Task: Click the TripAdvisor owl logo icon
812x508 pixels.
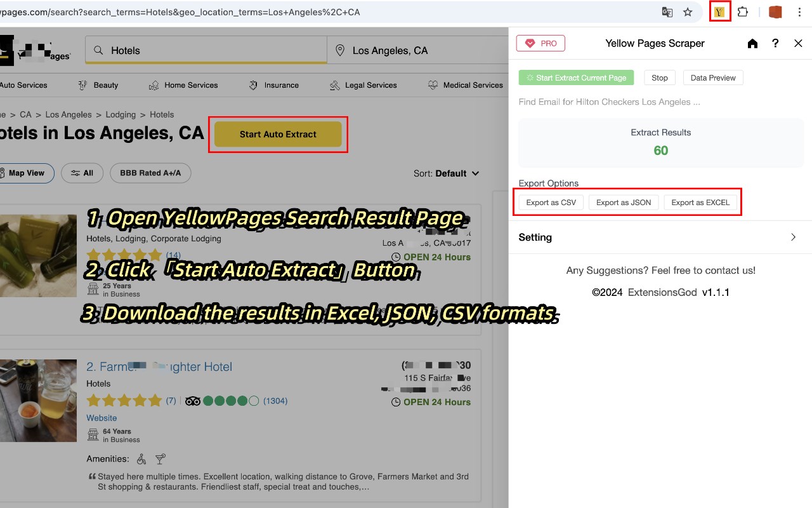Action: [193, 401]
